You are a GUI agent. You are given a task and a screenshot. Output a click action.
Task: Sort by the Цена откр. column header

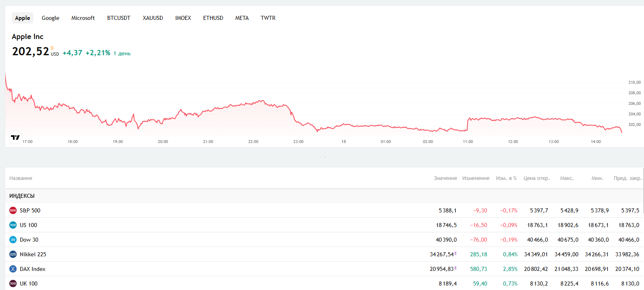537,178
